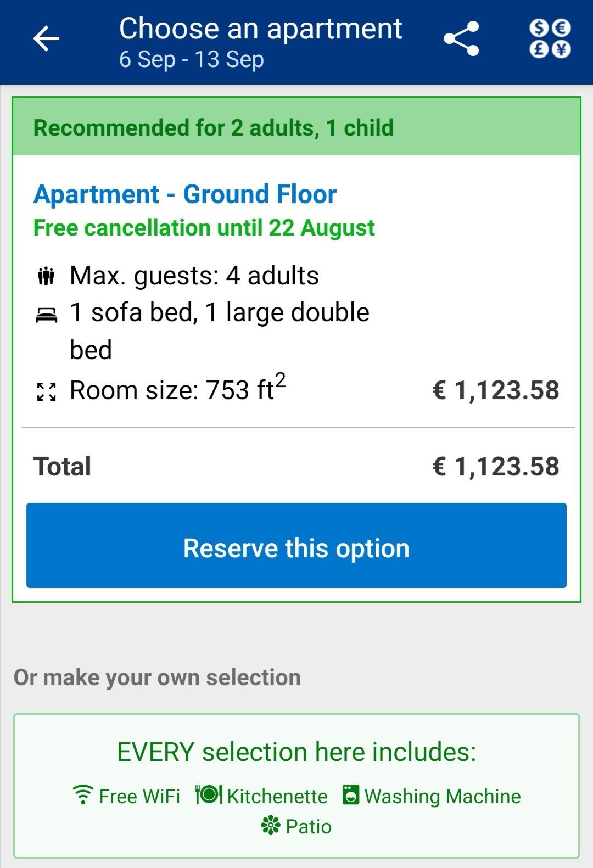The height and width of the screenshot is (868, 593).
Task: Tap the room size expand icon
Action: [x=46, y=391]
